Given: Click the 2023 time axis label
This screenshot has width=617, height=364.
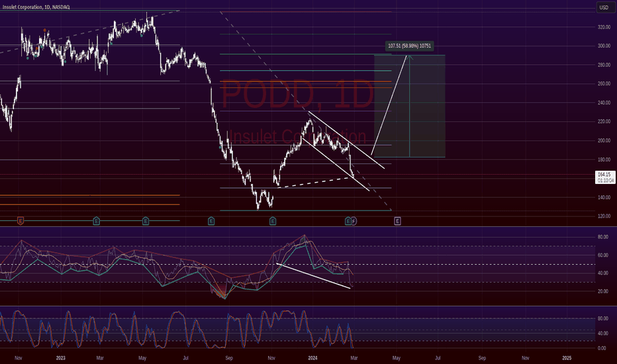Looking at the screenshot, I should click(x=61, y=358).
